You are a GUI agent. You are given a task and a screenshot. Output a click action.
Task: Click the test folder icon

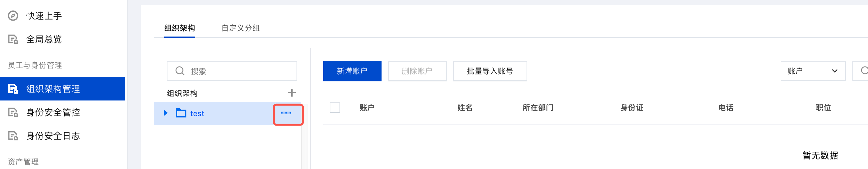click(x=181, y=113)
